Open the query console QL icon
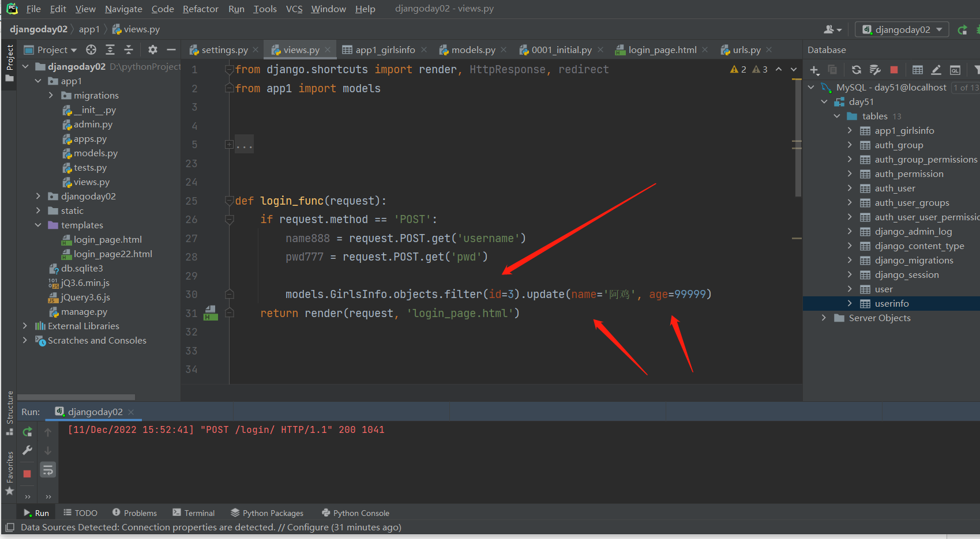 [955, 70]
